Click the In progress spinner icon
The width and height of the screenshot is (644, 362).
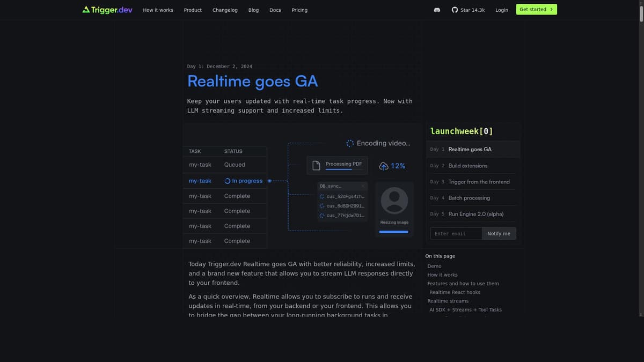coord(228,181)
